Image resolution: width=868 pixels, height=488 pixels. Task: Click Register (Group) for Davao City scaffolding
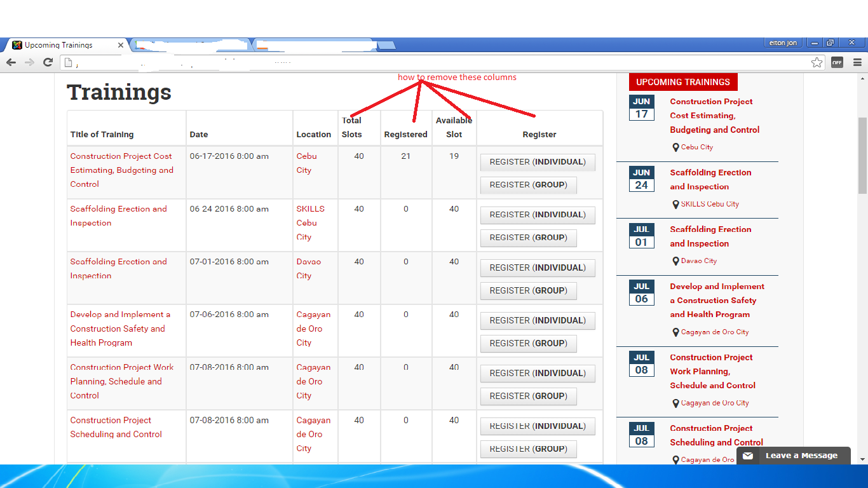pos(528,290)
